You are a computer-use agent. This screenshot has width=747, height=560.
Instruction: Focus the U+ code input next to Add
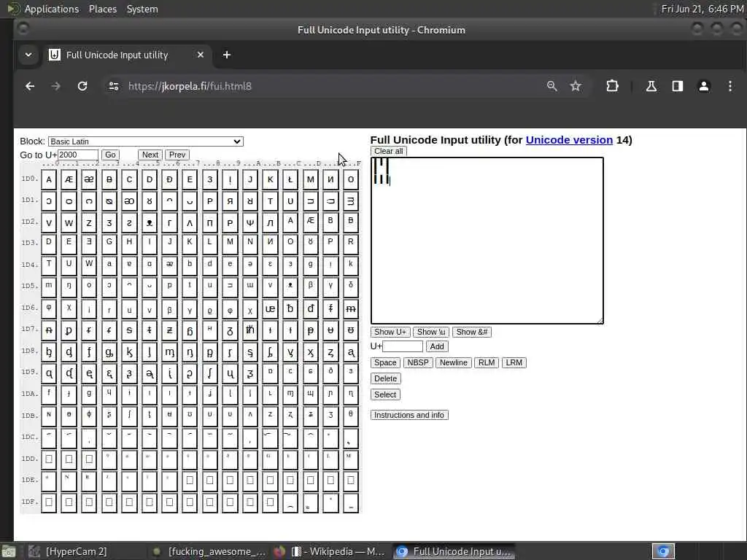[x=403, y=346]
